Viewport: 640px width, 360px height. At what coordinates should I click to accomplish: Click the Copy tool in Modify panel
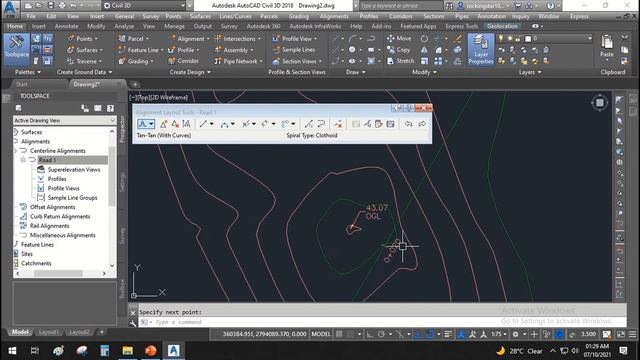pos(398,50)
